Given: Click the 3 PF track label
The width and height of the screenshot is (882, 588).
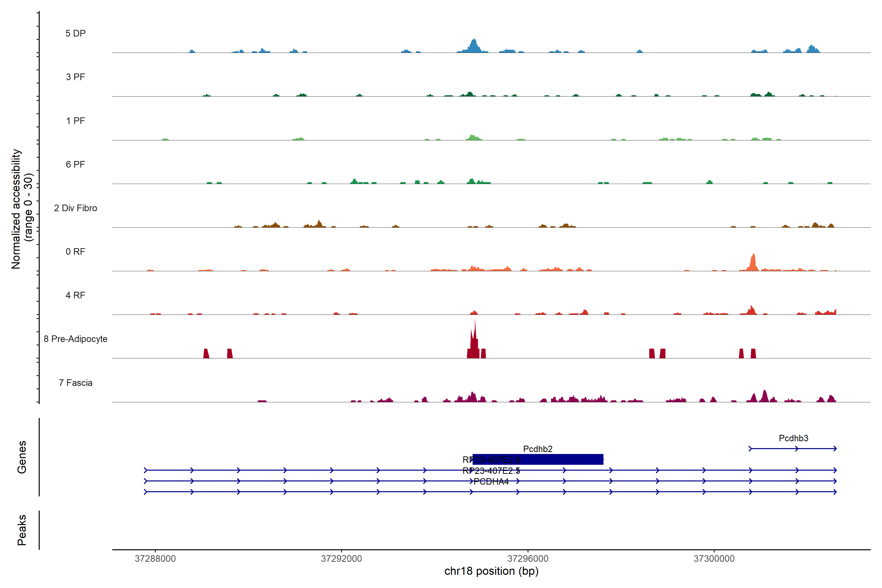Looking at the screenshot, I should 75,77.
